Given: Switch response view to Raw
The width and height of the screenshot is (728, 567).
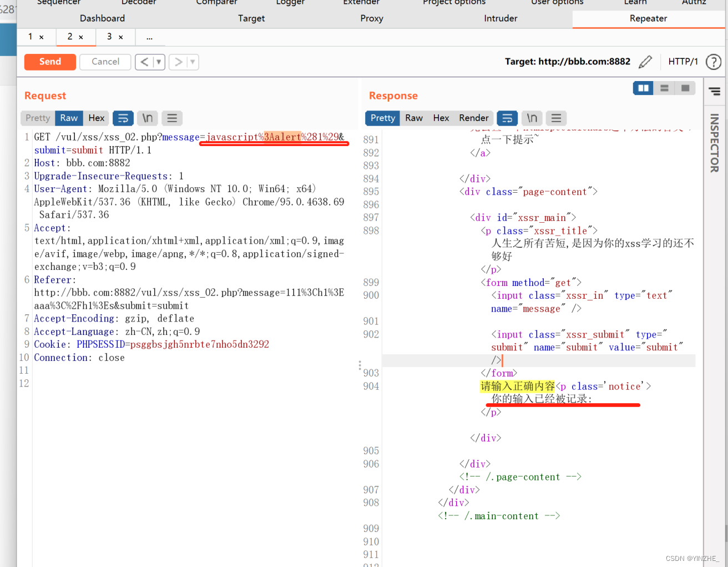Looking at the screenshot, I should 414,118.
